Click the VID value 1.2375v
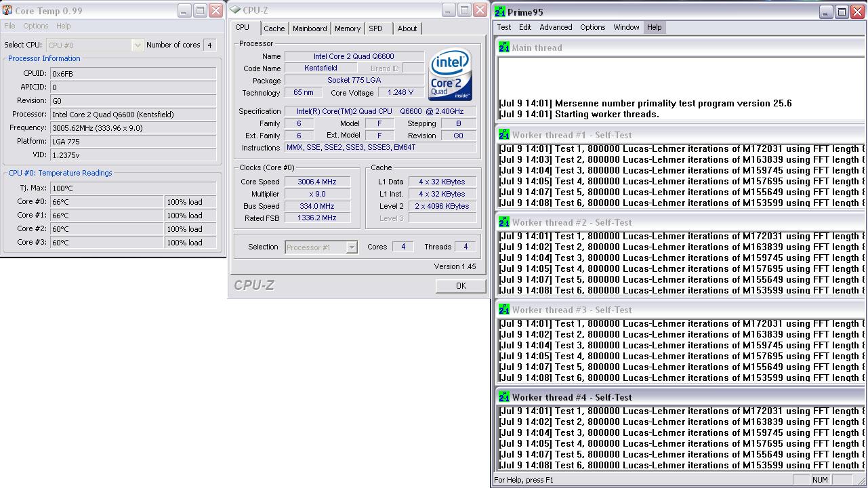Image resolution: width=868 pixels, height=488 pixels. point(133,155)
